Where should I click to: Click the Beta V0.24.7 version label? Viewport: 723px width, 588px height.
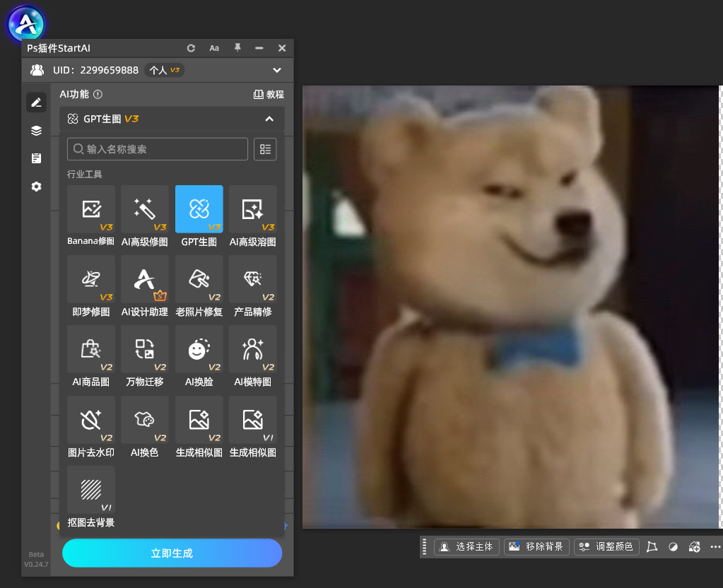(x=36, y=560)
